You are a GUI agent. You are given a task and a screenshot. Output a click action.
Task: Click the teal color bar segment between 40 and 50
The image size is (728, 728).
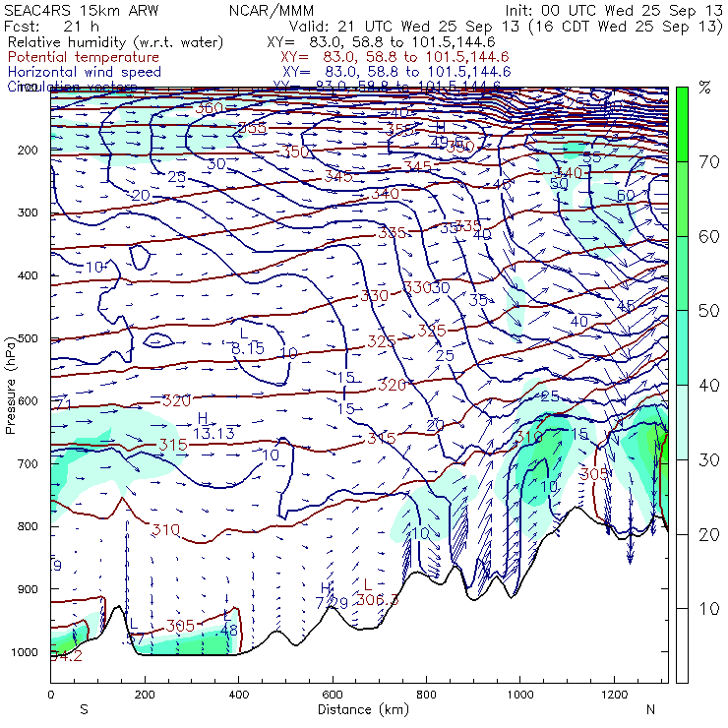pyautogui.click(x=682, y=347)
